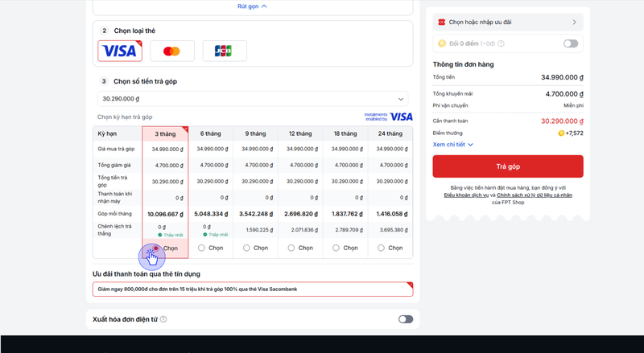
Task: Toggle the Đổi 0 điểm switch
Action: [x=571, y=43]
